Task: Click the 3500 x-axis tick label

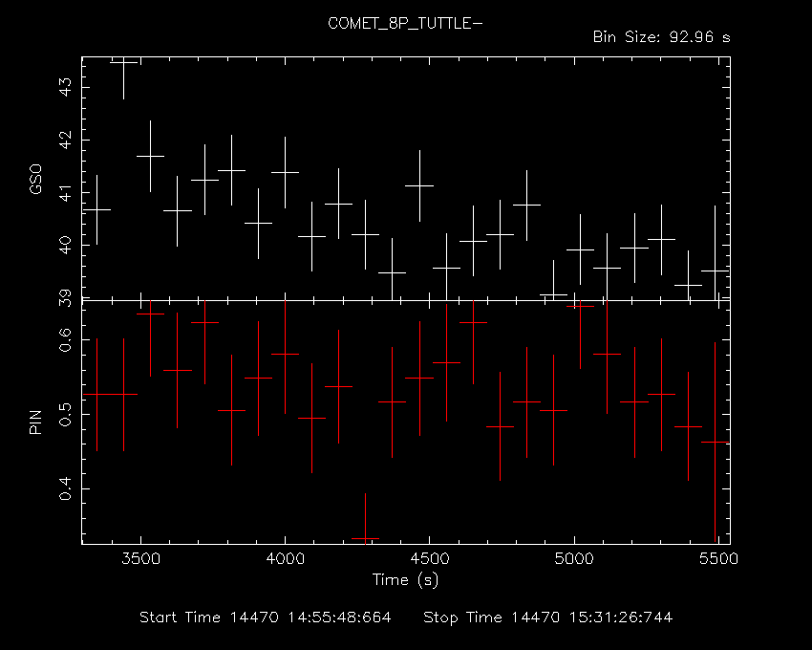Action: click(x=140, y=559)
